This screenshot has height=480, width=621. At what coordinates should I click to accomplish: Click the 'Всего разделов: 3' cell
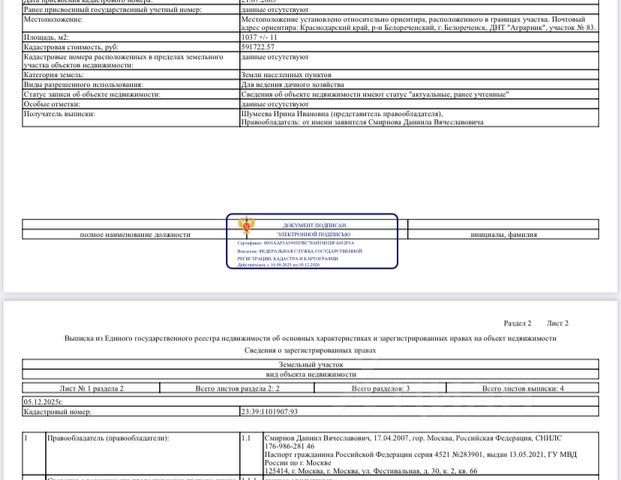point(381,389)
